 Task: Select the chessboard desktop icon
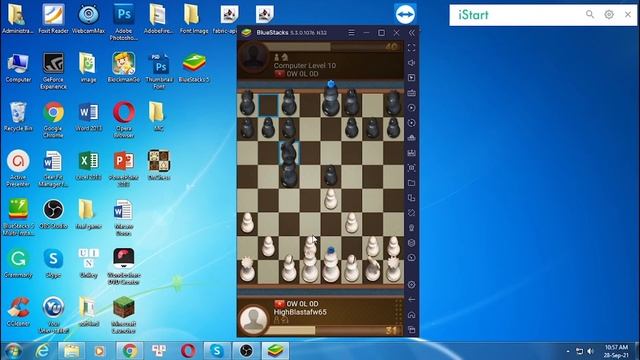tap(159, 165)
